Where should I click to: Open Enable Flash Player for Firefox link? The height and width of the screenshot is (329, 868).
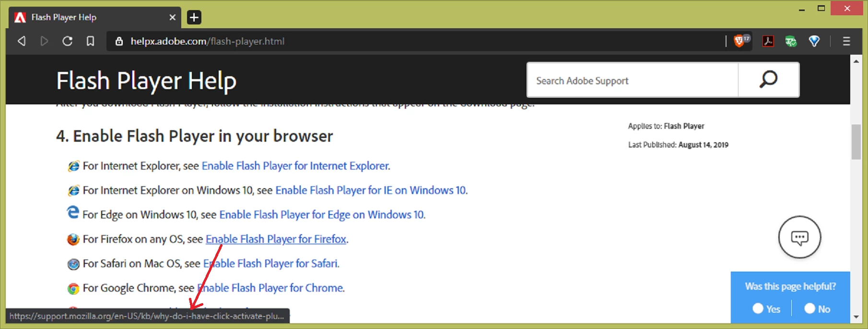click(x=276, y=239)
